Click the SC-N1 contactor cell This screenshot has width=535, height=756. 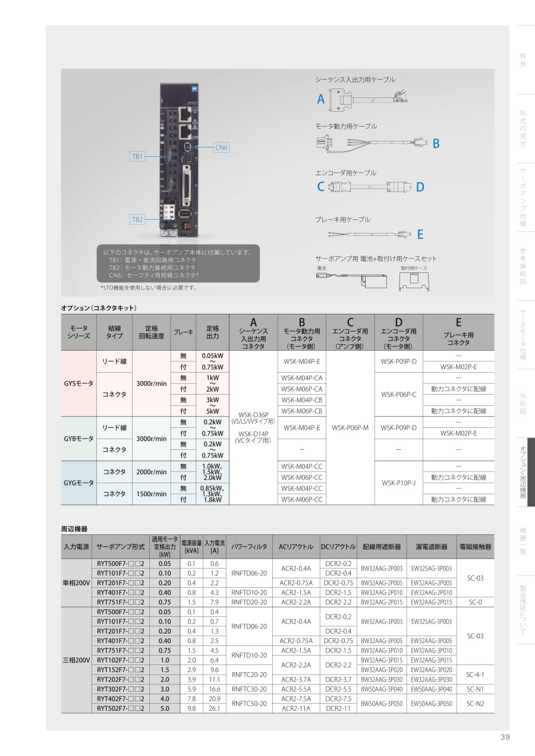click(x=475, y=689)
